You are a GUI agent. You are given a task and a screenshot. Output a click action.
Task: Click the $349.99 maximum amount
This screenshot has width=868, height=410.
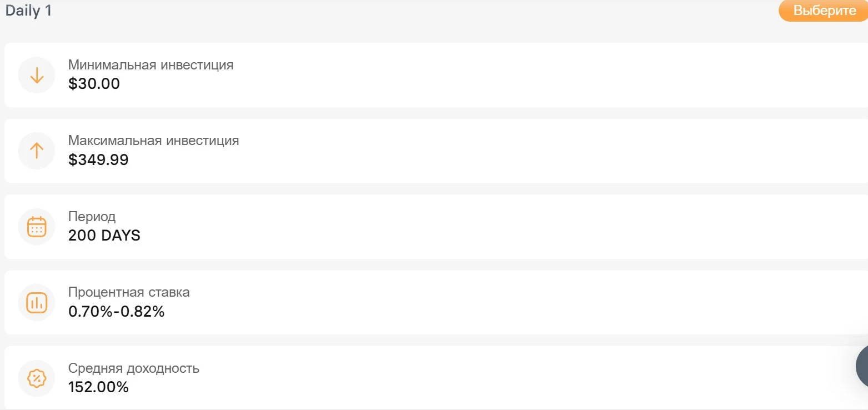pos(98,160)
